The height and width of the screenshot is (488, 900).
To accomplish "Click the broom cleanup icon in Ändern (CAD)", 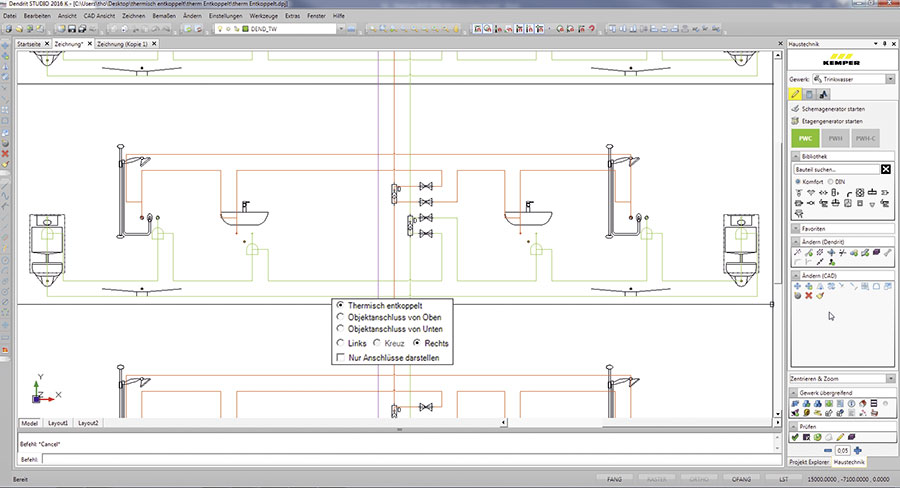I will 820,295.
